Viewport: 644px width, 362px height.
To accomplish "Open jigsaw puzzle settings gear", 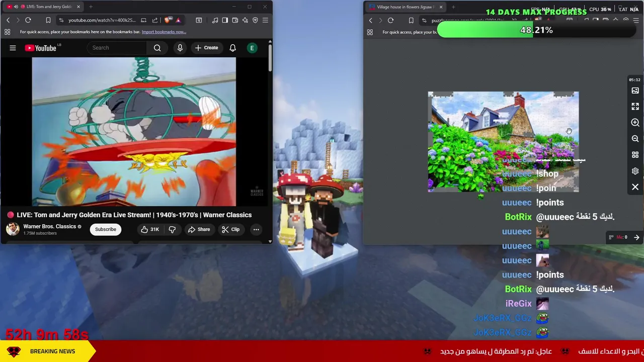I will click(635, 171).
